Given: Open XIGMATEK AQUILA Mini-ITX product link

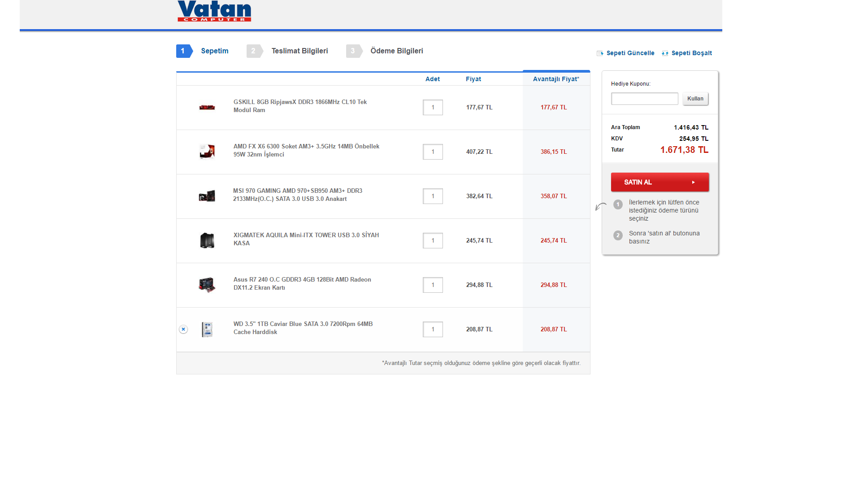Looking at the screenshot, I should [x=306, y=239].
